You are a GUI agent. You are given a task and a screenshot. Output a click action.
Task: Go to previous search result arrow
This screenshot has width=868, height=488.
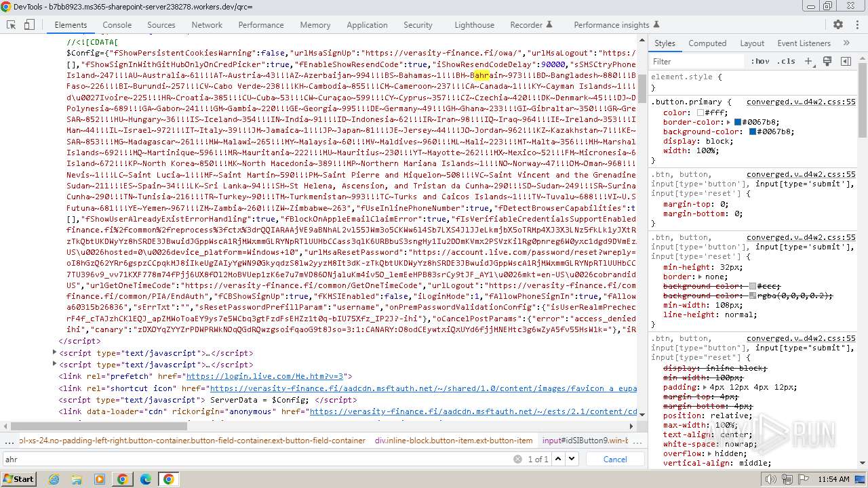(558, 459)
